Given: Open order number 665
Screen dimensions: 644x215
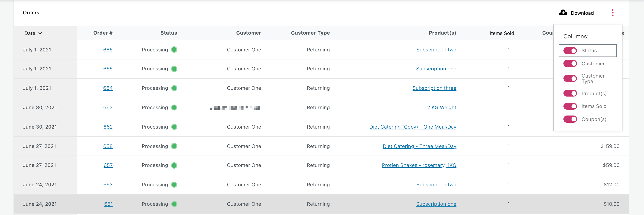Looking at the screenshot, I should (x=108, y=69).
